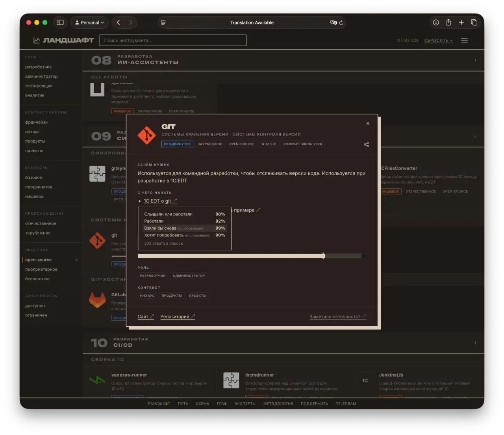Screen dimensions: 504x435
Task: Click the 'Продвинутое' tag in GIT popup
Action: coord(177,144)
